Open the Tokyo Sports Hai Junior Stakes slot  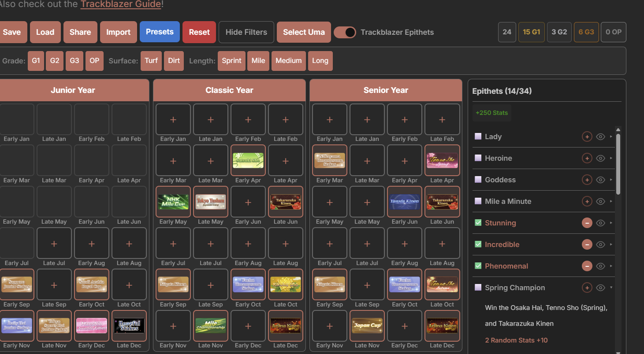coord(54,326)
